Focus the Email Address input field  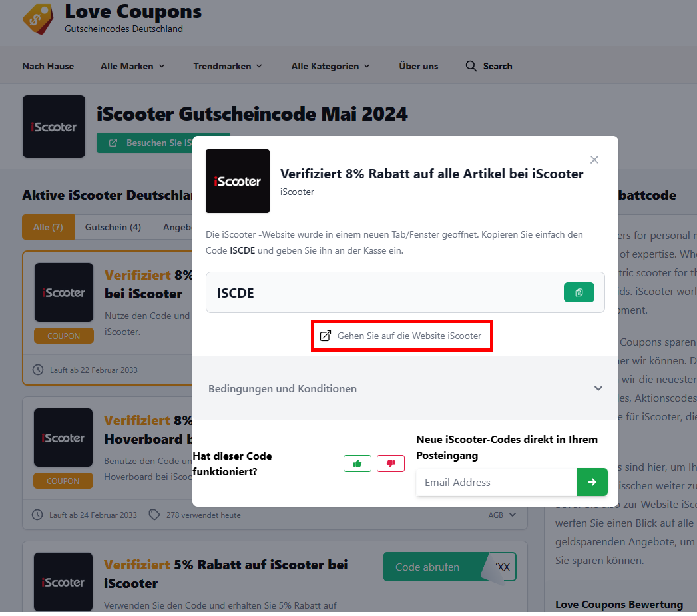[x=497, y=482]
